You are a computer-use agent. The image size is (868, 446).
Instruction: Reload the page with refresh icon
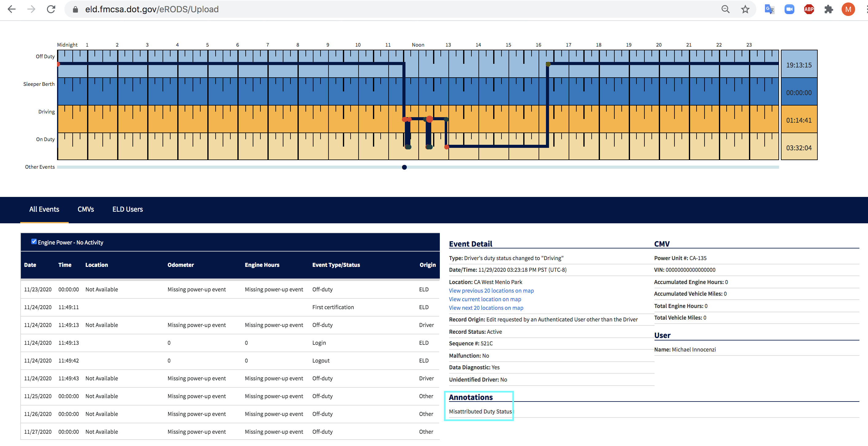click(51, 10)
